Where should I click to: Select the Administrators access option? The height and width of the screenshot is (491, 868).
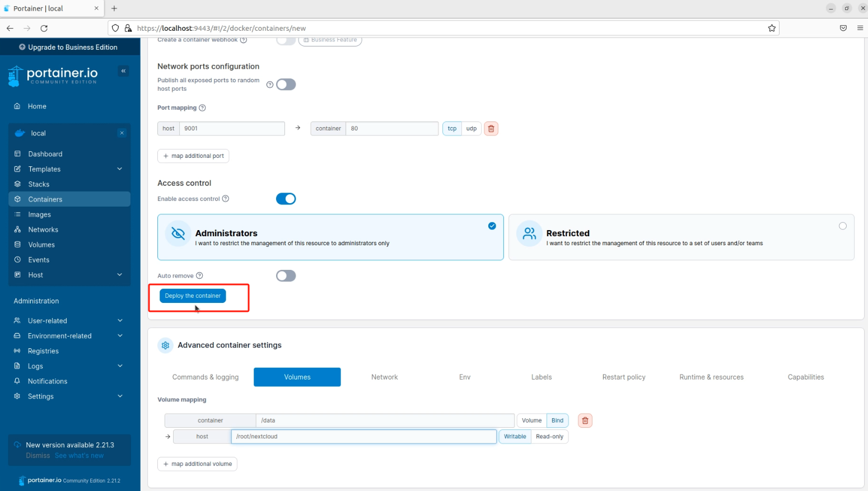pyautogui.click(x=330, y=237)
